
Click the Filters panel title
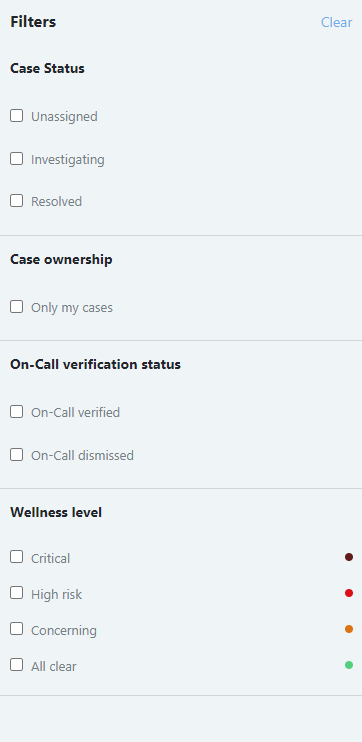point(33,22)
